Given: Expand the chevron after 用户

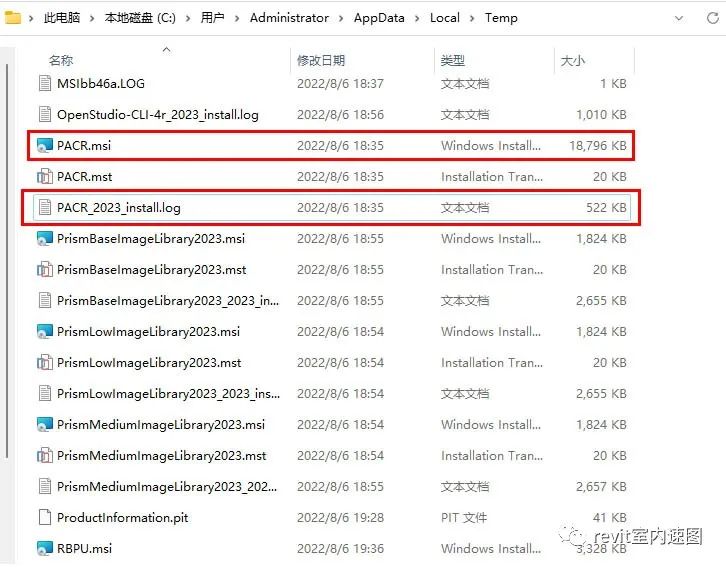Looking at the screenshot, I should (237, 19).
